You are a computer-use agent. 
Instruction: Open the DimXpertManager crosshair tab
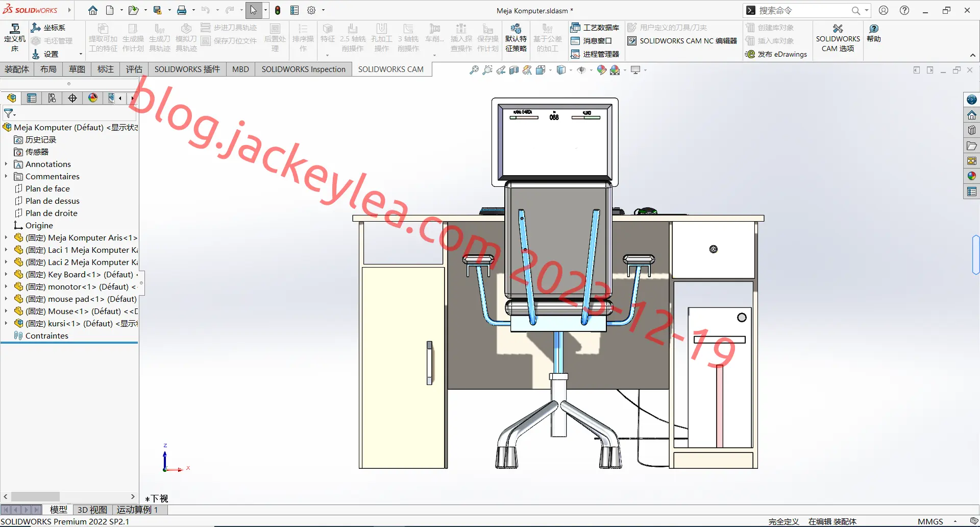pyautogui.click(x=72, y=98)
